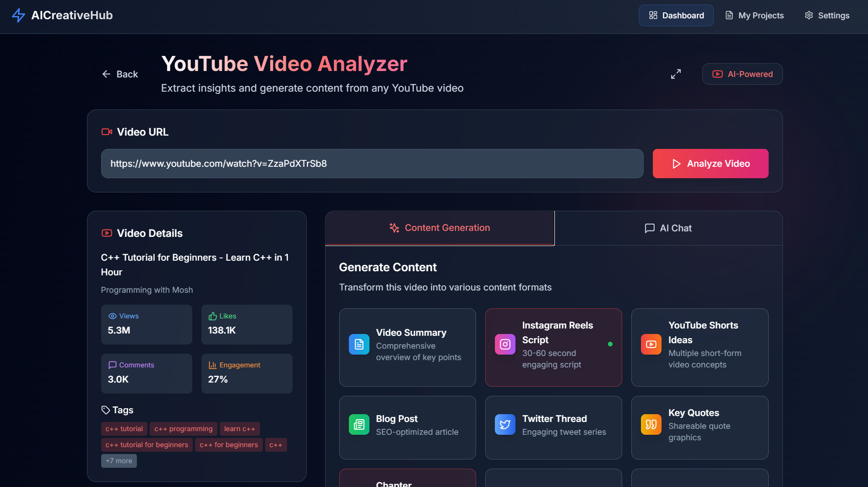Click the bar chart icon in Engagement stat
The image size is (868, 487).
[x=212, y=365]
